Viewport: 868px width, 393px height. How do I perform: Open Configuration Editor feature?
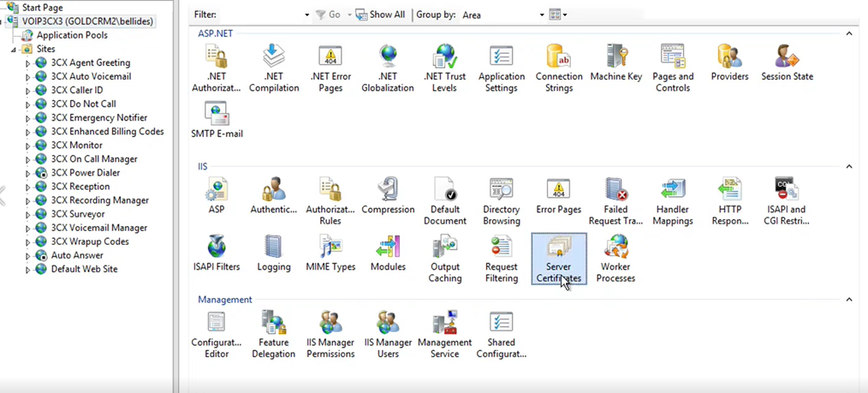click(x=217, y=335)
